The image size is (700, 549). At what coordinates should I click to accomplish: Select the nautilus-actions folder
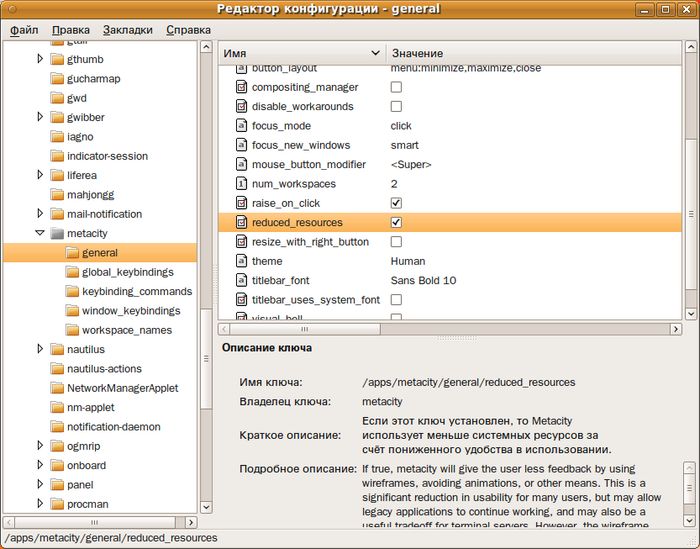pos(104,369)
